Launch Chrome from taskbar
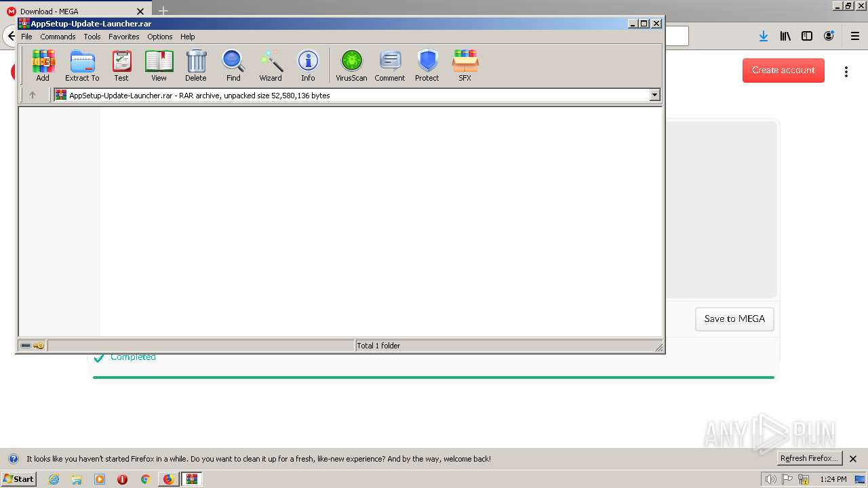Image resolution: width=868 pixels, height=488 pixels. [145, 479]
